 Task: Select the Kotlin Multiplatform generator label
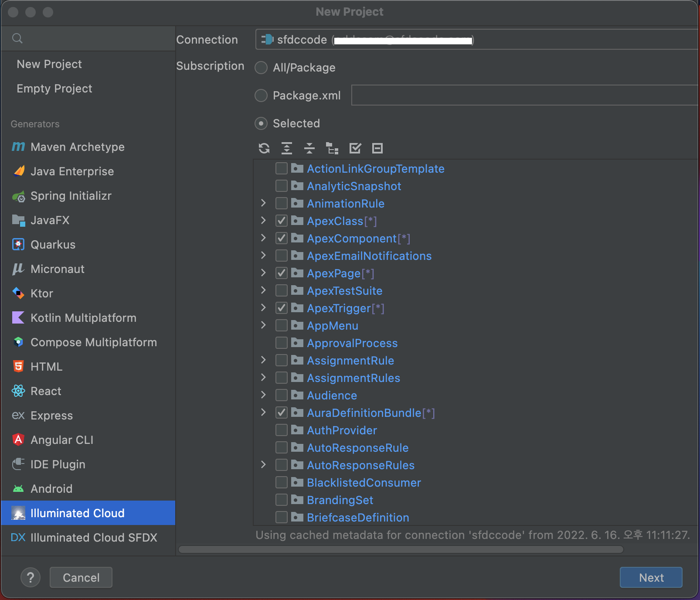83,318
